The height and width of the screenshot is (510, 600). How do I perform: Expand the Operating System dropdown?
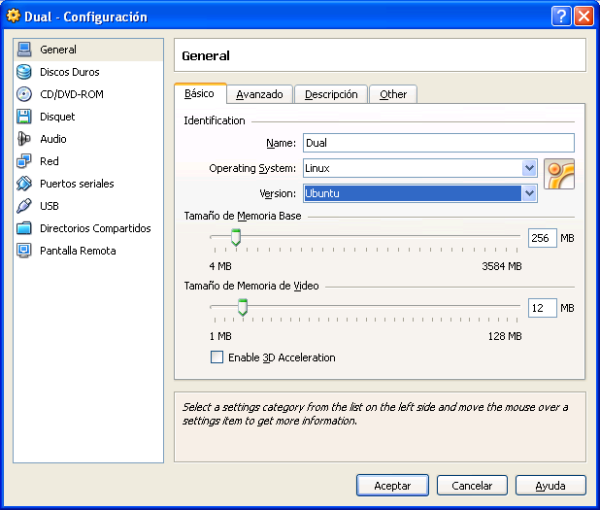(529, 168)
